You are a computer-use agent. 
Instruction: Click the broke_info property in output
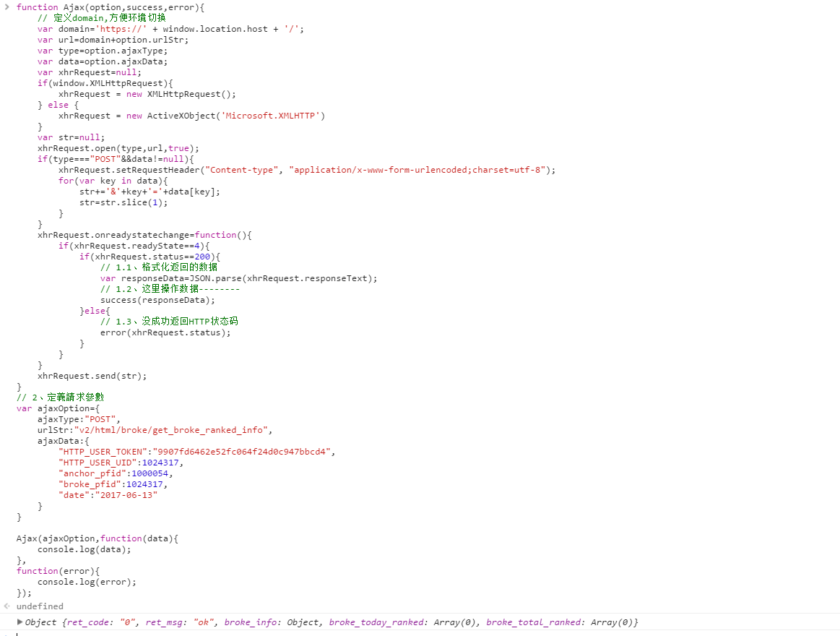(x=251, y=622)
